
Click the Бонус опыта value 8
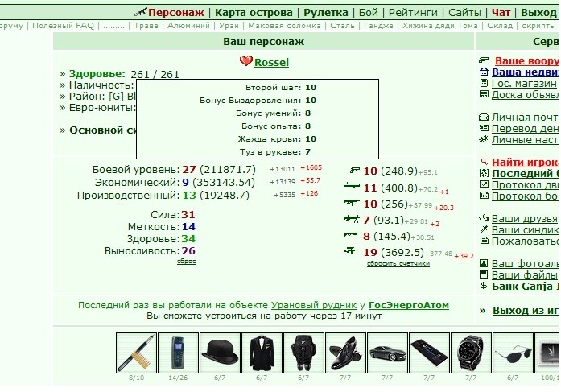[x=307, y=126]
